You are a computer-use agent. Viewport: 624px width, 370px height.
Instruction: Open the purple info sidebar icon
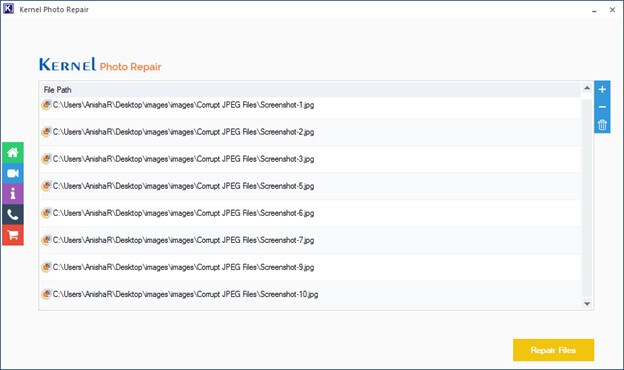tap(13, 194)
